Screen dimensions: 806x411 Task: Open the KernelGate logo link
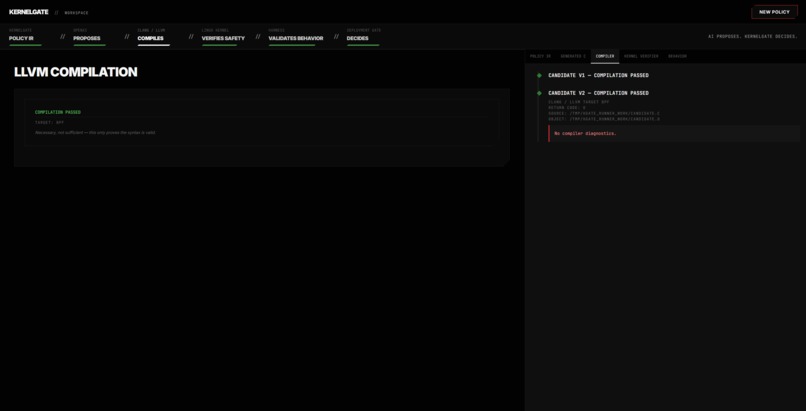click(28, 12)
